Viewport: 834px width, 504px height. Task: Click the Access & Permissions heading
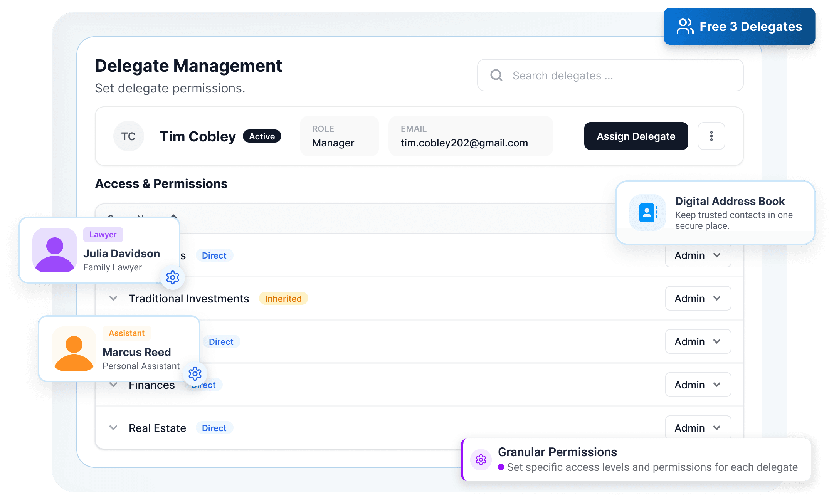pyautogui.click(x=161, y=184)
